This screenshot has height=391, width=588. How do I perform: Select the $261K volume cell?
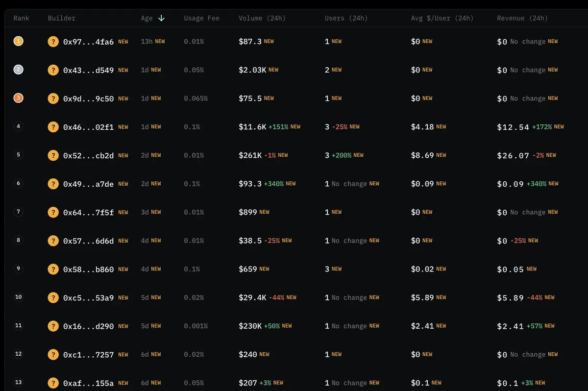click(x=250, y=155)
